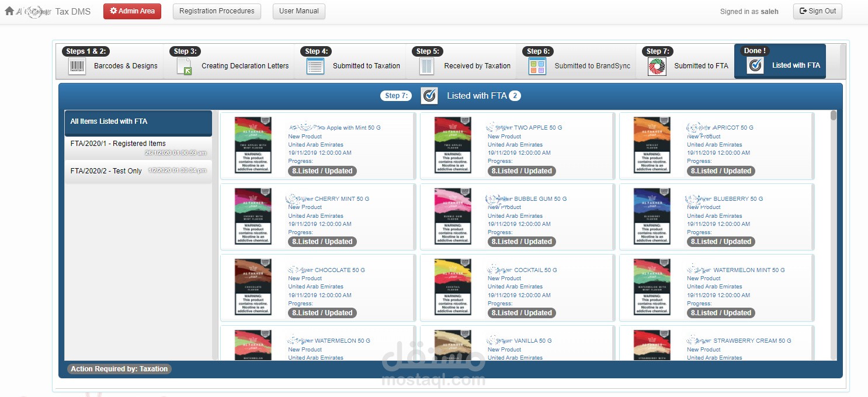Click the Submitted to Taxation form icon
This screenshot has width=868, height=397.
click(315, 66)
